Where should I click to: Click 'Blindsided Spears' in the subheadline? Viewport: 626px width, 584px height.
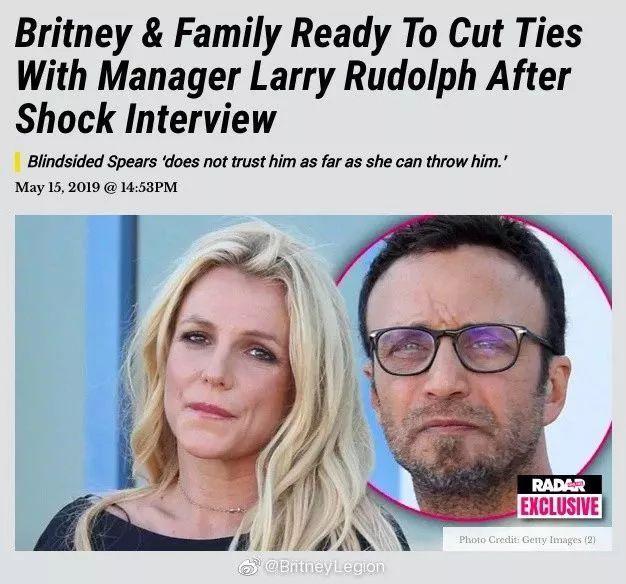point(92,162)
